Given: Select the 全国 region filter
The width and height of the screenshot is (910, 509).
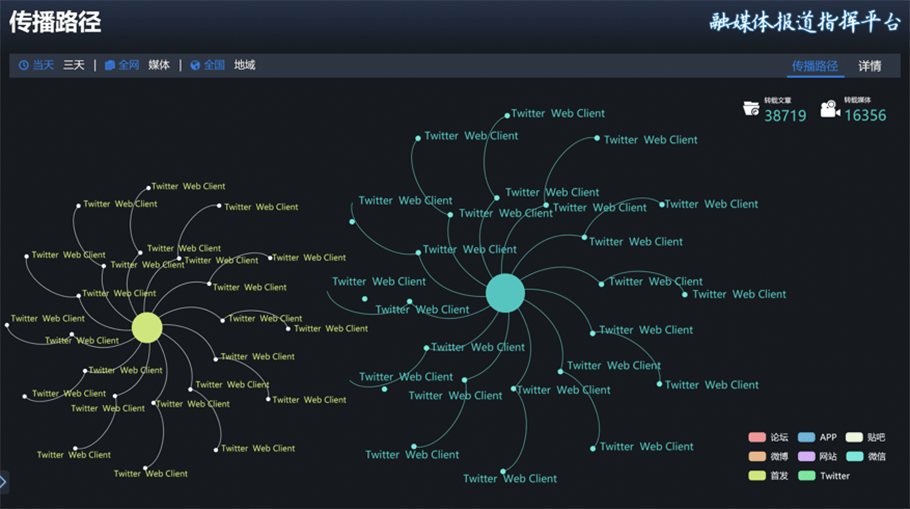Looking at the screenshot, I should tap(214, 65).
